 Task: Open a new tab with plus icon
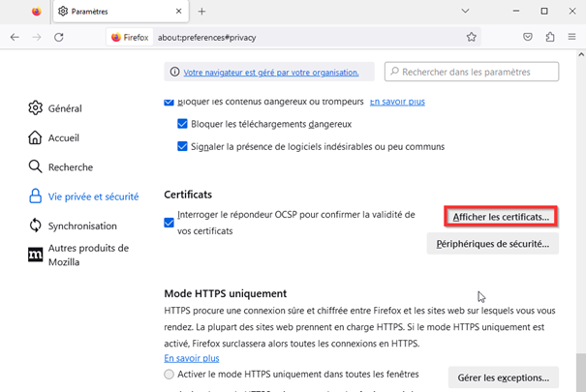click(x=202, y=12)
